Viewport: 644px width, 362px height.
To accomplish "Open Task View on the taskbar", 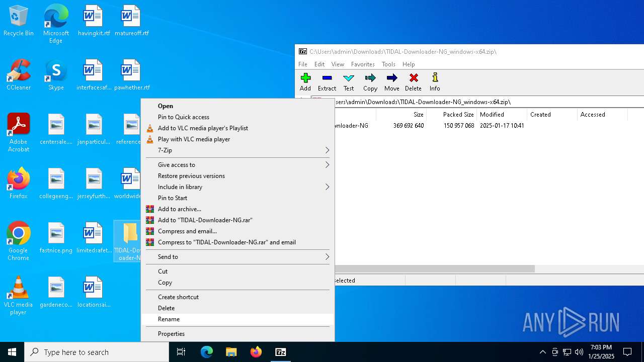I will (181, 352).
